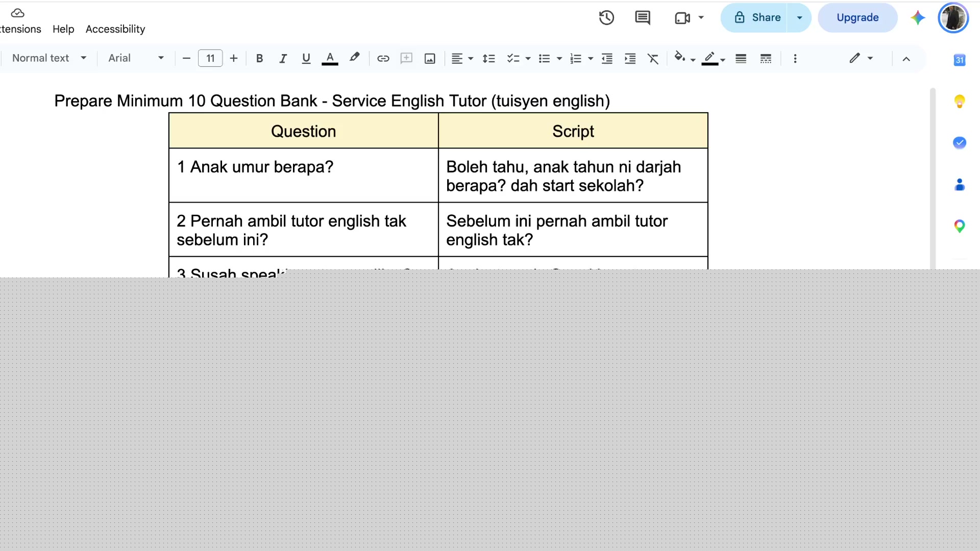Image resolution: width=980 pixels, height=551 pixels.
Task: Open the Arial font dropdown
Action: coord(136,58)
